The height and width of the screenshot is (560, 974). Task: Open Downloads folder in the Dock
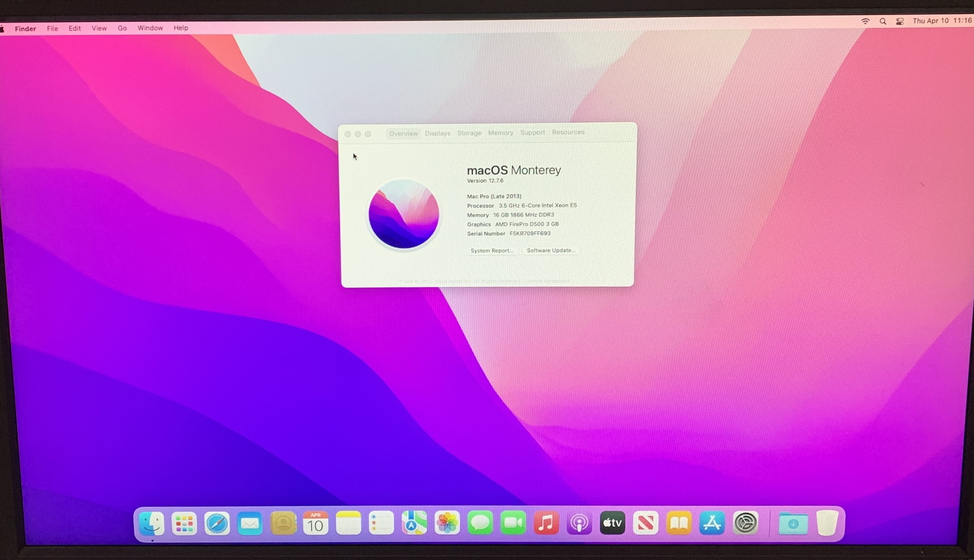[x=793, y=523]
